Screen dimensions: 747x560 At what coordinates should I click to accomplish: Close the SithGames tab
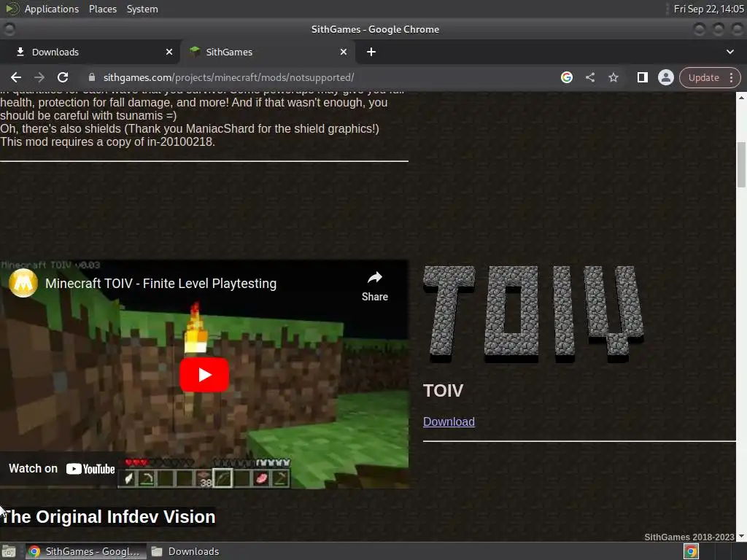[344, 52]
